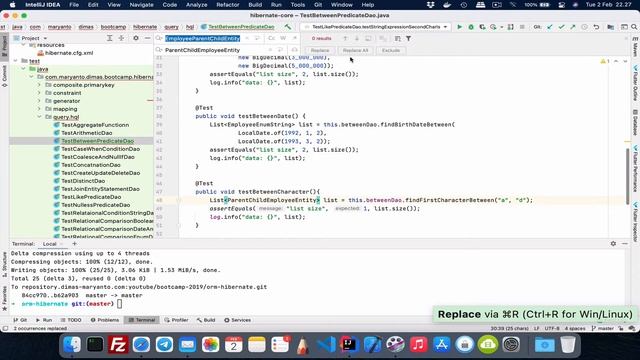Click master branch in status bar
This screenshot has width=640, height=360.
pyautogui.click(x=603, y=328)
